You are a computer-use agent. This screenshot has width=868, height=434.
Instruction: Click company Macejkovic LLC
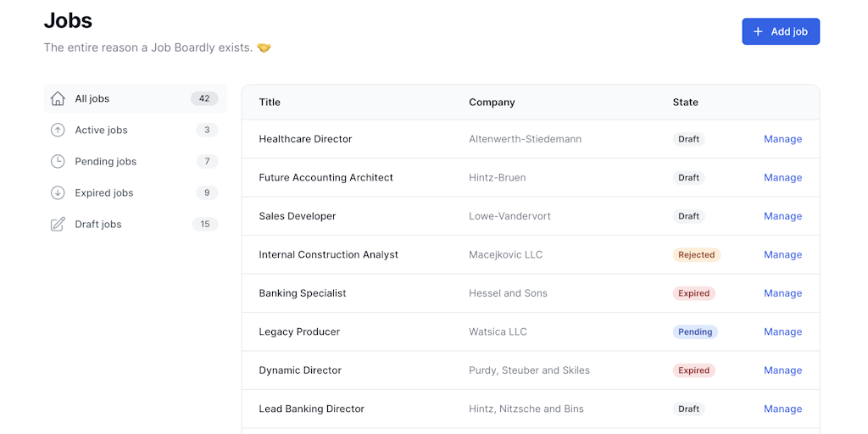(506, 254)
